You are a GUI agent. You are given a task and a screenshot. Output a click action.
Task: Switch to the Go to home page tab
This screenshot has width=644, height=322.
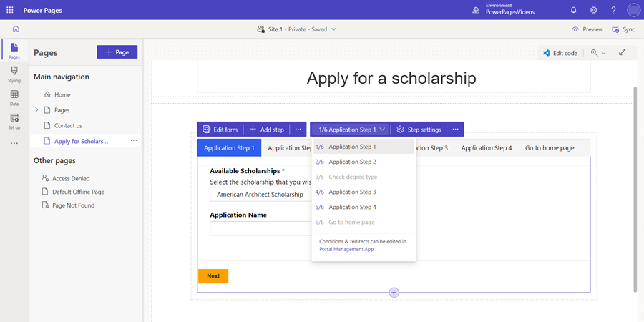tap(550, 148)
